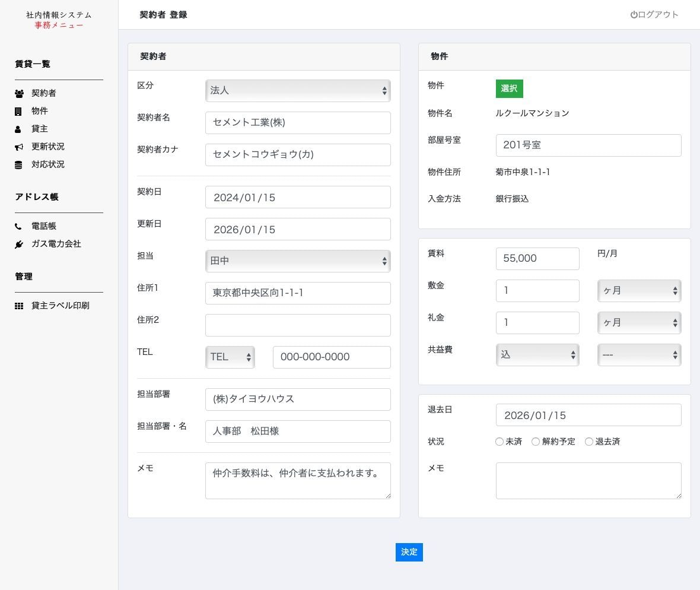Screen dimensions: 700x590
Task: Click the 契約者カナ input field
Action: pyautogui.click(x=298, y=154)
